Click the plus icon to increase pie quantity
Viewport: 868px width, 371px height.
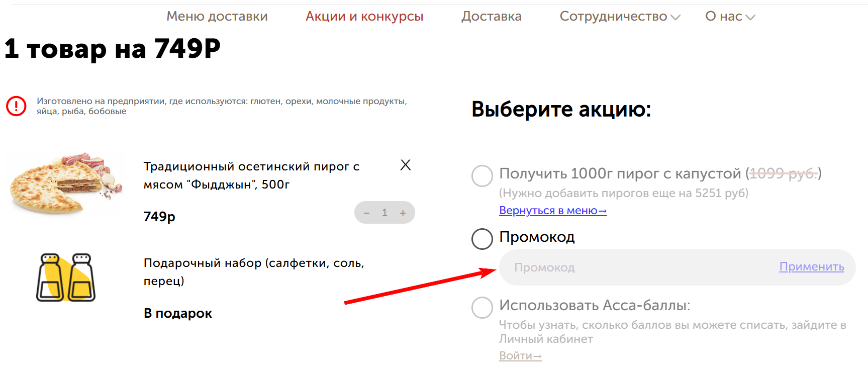click(x=402, y=213)
